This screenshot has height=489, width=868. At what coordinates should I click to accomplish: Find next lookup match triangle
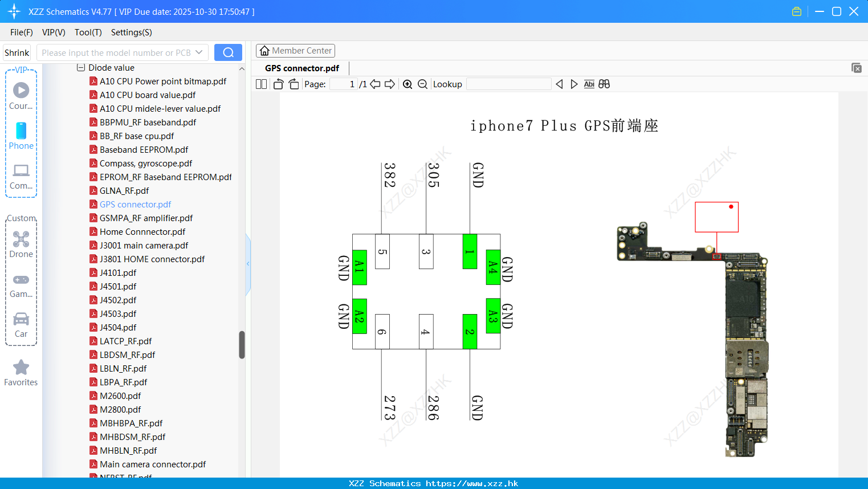pyautogui.click(x=574, y=84)
